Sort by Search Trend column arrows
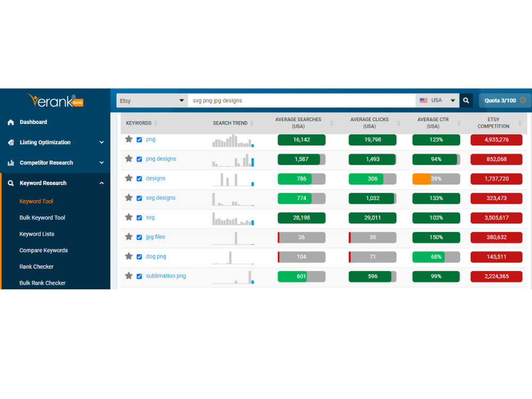This screenshot has width=532, height=399. (252, 123)
